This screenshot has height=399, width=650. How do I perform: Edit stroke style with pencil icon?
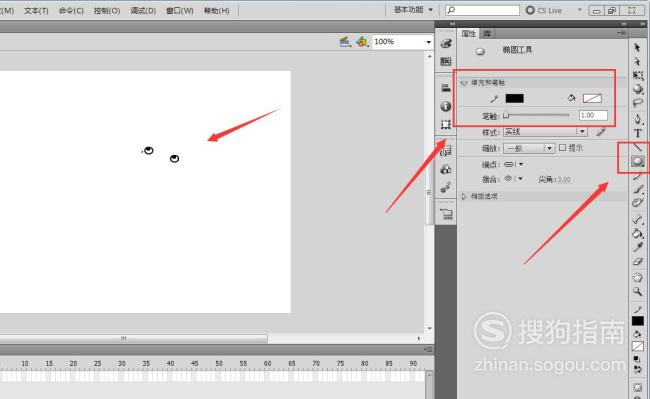(x=601, y=132)
